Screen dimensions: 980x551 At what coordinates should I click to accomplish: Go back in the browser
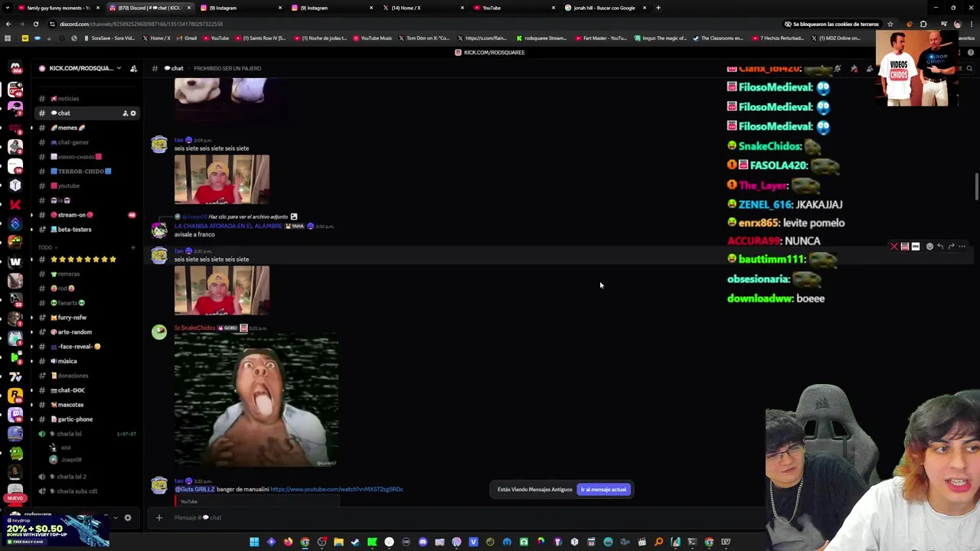(8, 24)
